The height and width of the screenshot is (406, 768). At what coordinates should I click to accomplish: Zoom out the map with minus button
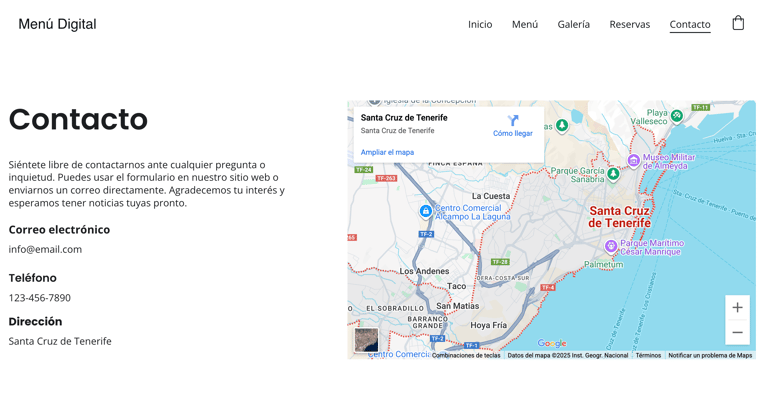click(x=737, y=332)
